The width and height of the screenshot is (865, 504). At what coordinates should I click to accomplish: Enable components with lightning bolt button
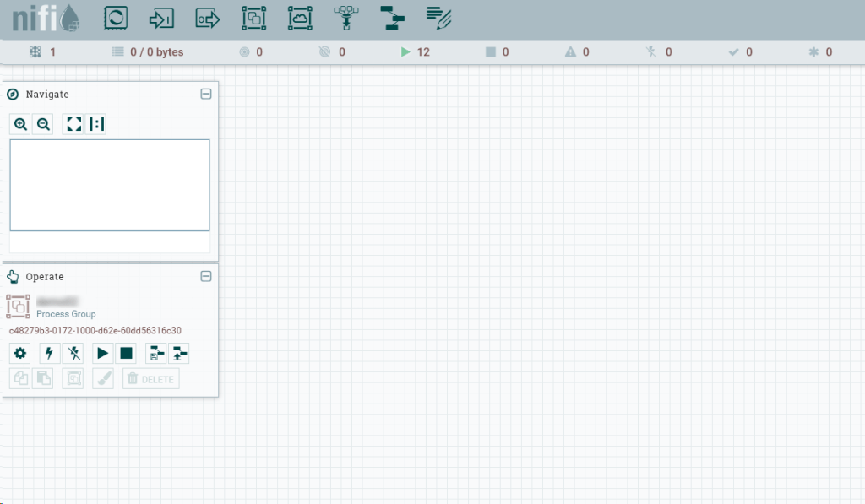[x=48, y=354]
